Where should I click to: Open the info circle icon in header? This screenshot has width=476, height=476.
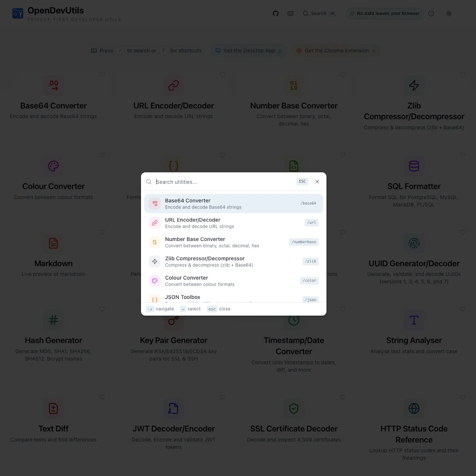[x=431, y=13]
